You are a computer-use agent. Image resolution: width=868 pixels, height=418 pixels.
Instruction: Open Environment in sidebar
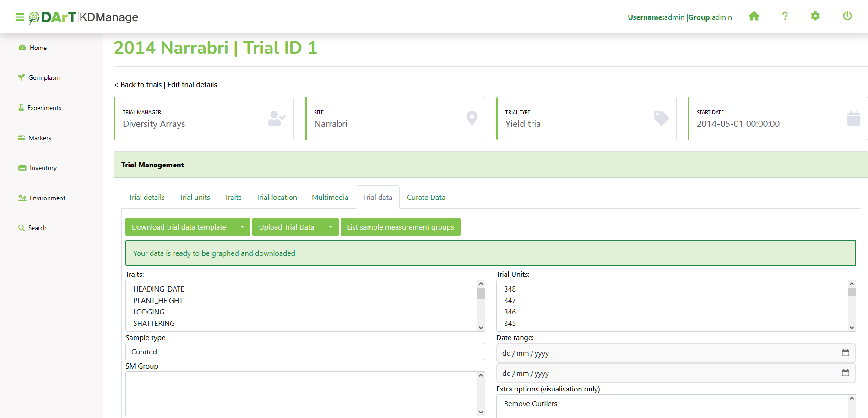pos(47,198)
